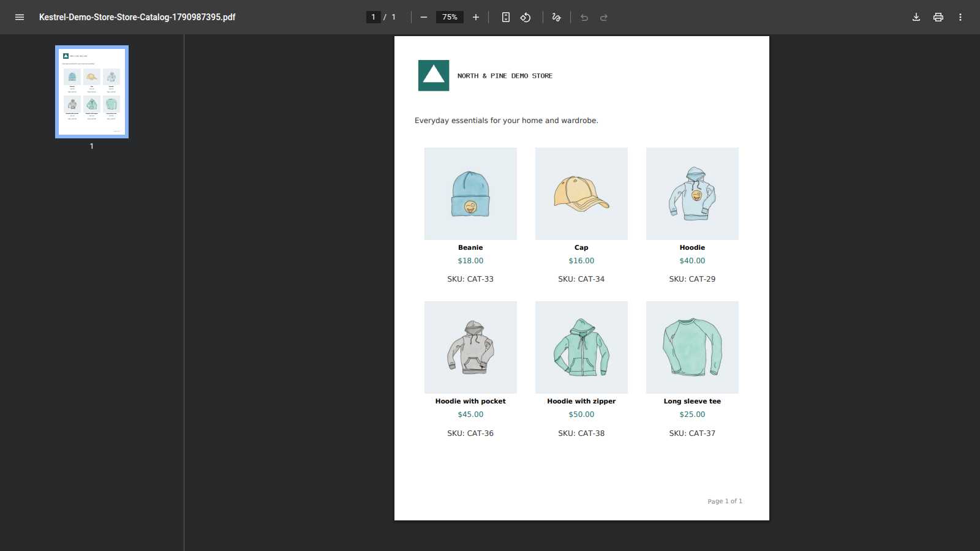Click the PDF file name title

[x=137, y=17]
